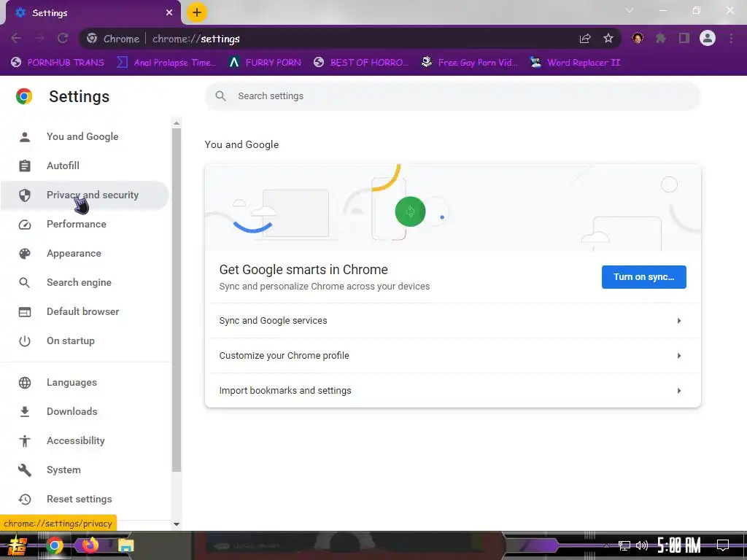This screenshot has width=747, height=560.
Task: Click the site info icon before chrome://settings
Action: [x=92, y=39]
